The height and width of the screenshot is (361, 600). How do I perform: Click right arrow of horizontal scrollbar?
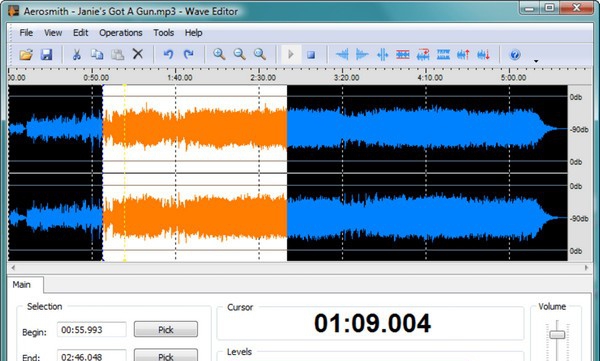586,268
